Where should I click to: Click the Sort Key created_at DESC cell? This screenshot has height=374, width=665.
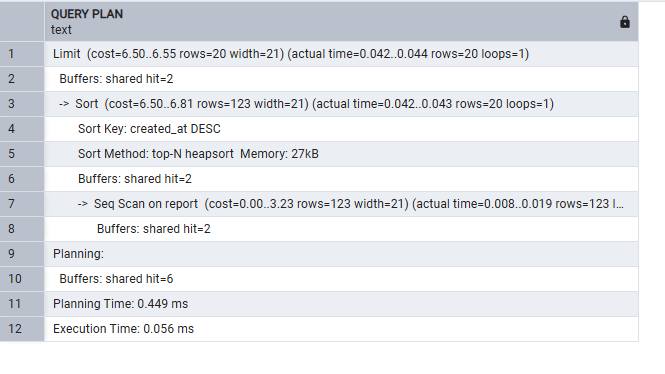pos(341,129)
